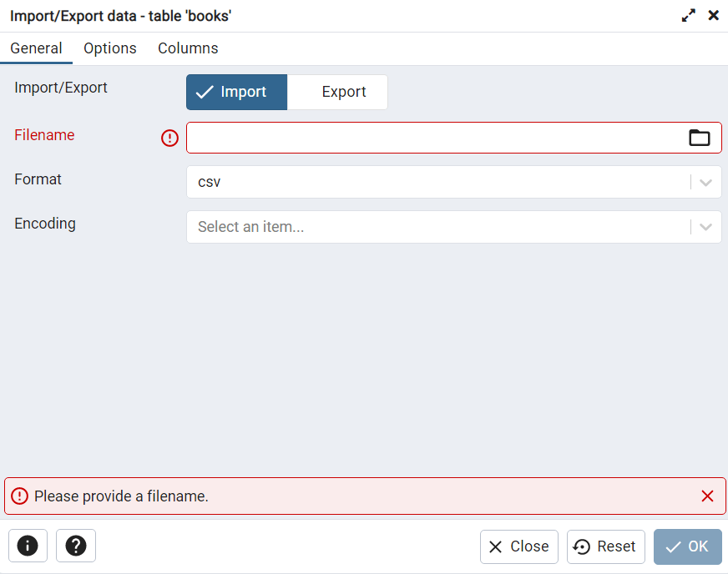Image resolution: width=728 pixels, height=574 pixels.
Task: Click the alert icon in the error banner
Action: pyautogui.click(x=19, y=496)
